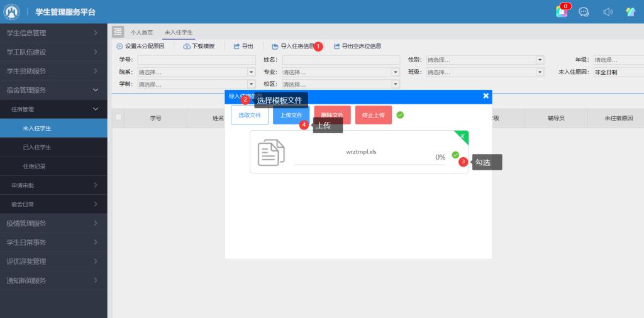The width and height of the screenshot is (644, 318).
Task: Expand 学生资助服务 in the sidebar
Action: [x=53, y=71]
